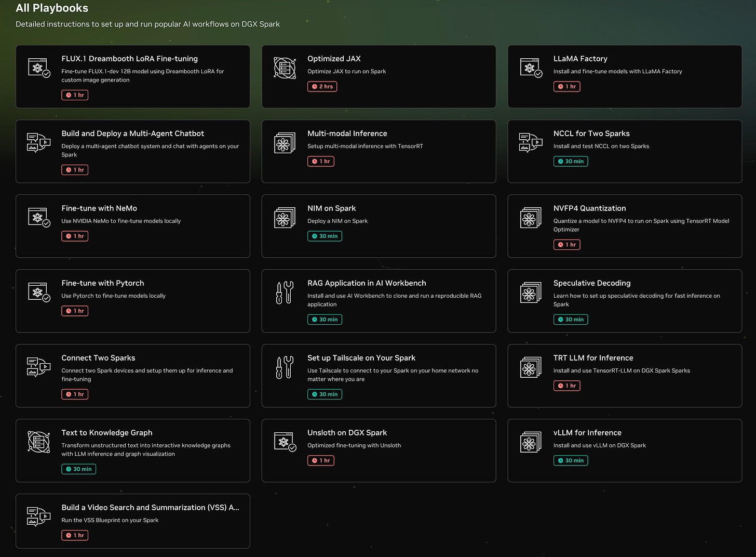The width and height of the screenshot is (756, 557).
Task: Click the 1 hr badge on Unsloth card
Action: click(x=320, y=461)
